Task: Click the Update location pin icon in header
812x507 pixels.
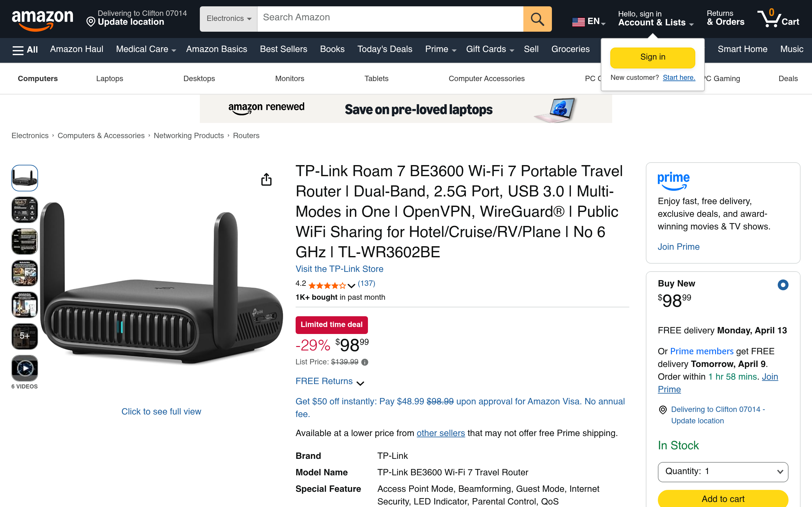Action: [x=91, y=22]
